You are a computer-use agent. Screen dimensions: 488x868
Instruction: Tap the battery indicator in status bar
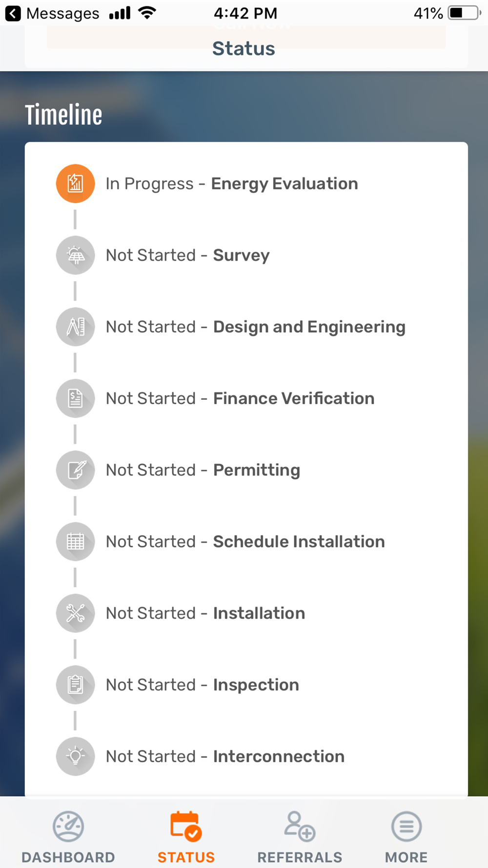464,13
